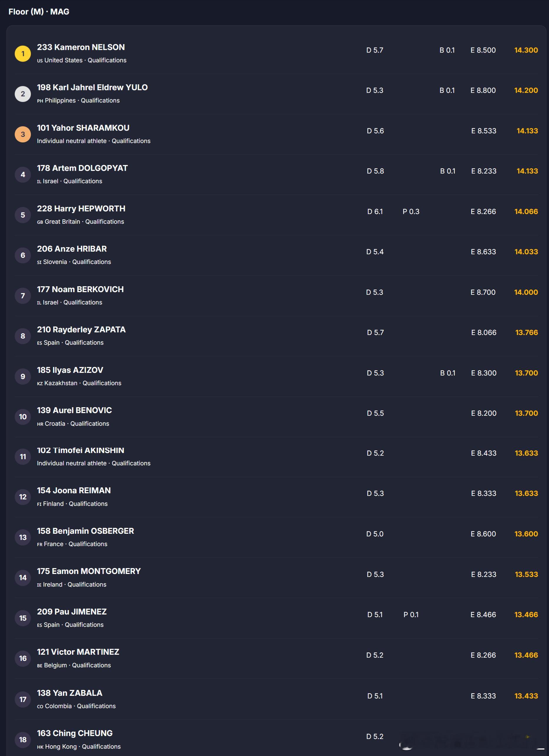Click rank 18 badge beside Ching Cheung
The height and width of the screenshot is (756, 549).
[x=23, y=740]
